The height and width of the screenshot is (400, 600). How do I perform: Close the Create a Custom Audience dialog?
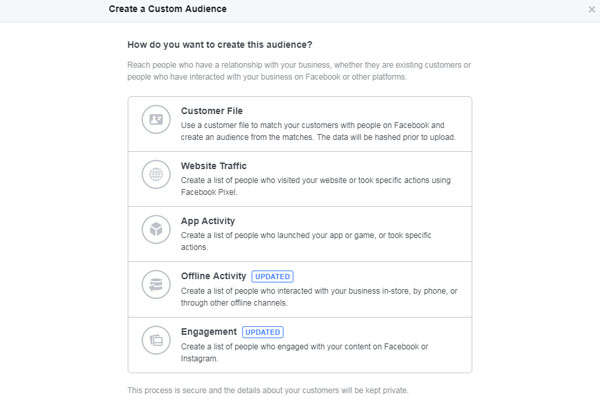tap(592, 9)
